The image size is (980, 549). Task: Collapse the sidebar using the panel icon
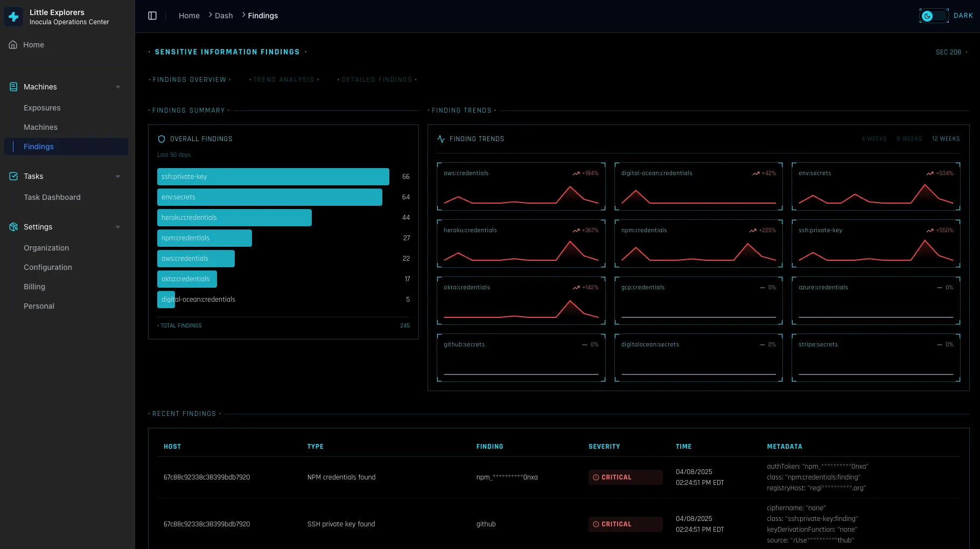(152, 16)
